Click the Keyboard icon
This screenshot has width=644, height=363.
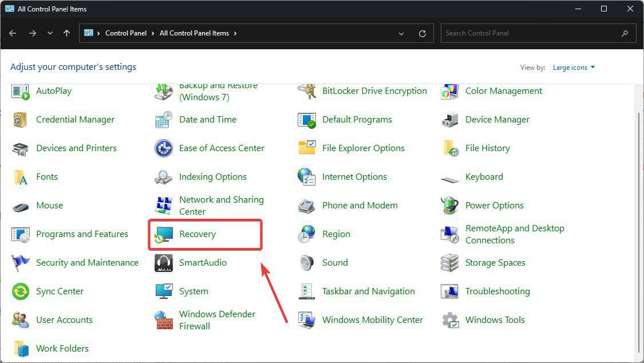click(450, 179)
